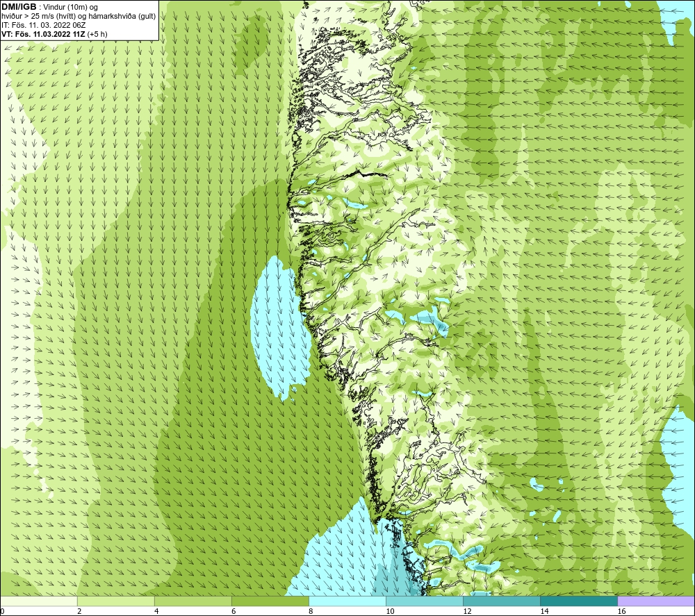Click the 6–8 m/s dark green swatch
Viewport: 695px width, 616px height.
pos(270,601)
